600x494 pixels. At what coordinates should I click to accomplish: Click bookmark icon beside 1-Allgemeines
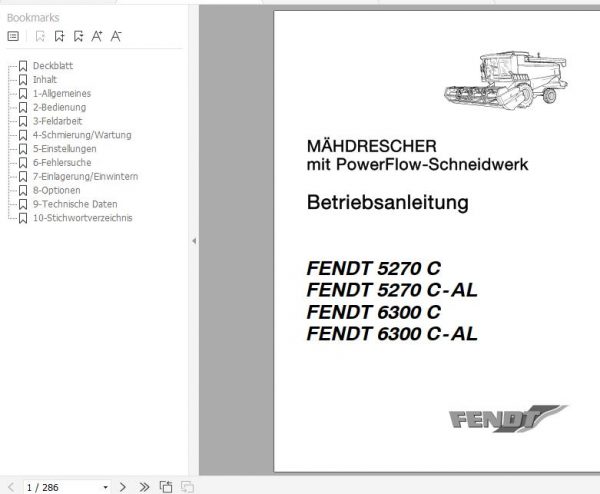click(x=23, y=93)
